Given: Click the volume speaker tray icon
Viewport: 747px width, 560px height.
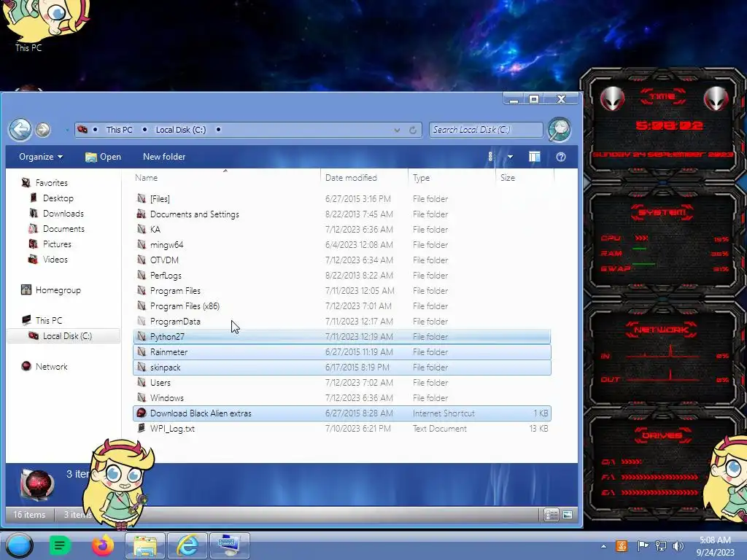Looking at the screenshot, I should click(x=678, y=546).
